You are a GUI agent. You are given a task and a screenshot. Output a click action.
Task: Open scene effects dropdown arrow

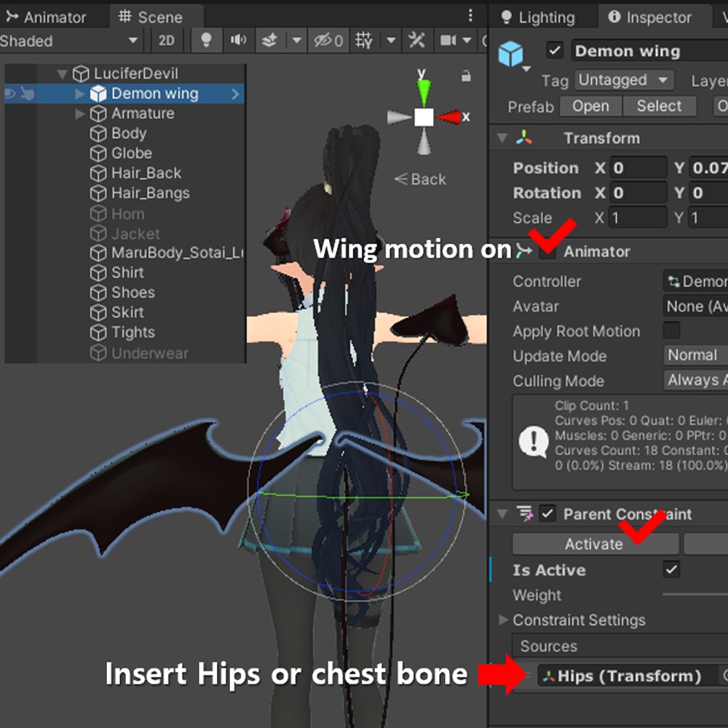(x=296, y=41)
